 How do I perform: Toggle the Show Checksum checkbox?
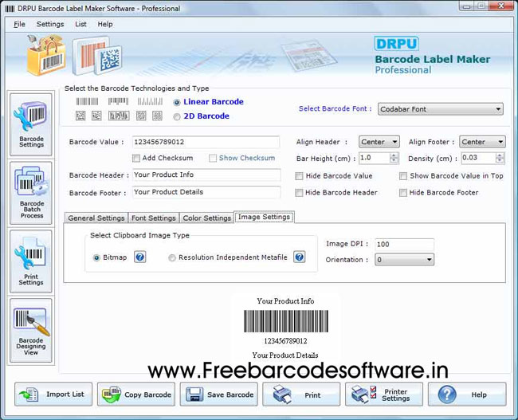213,159
